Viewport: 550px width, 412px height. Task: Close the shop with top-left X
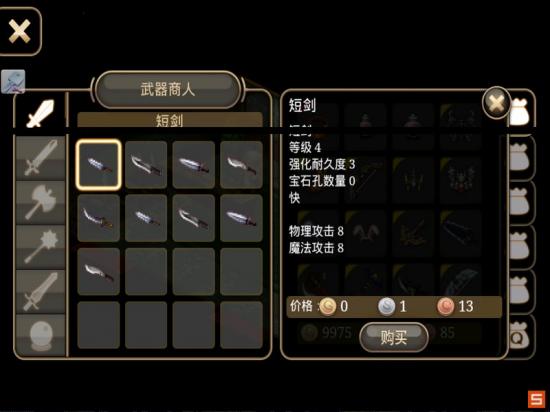(x=19, y=32)
